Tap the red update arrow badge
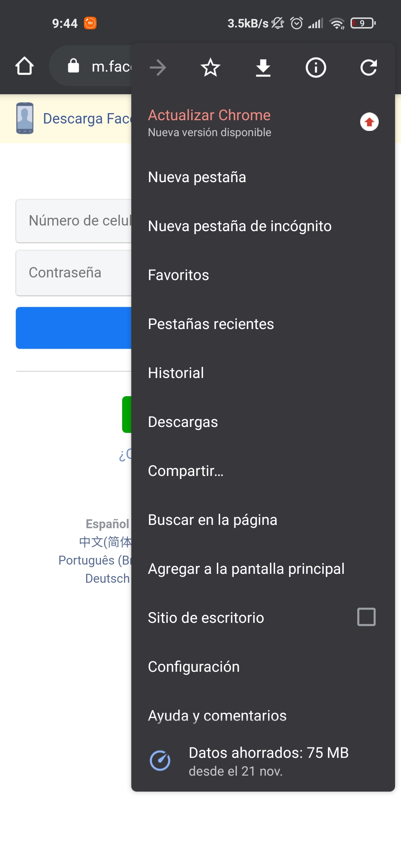 (369, 122)
